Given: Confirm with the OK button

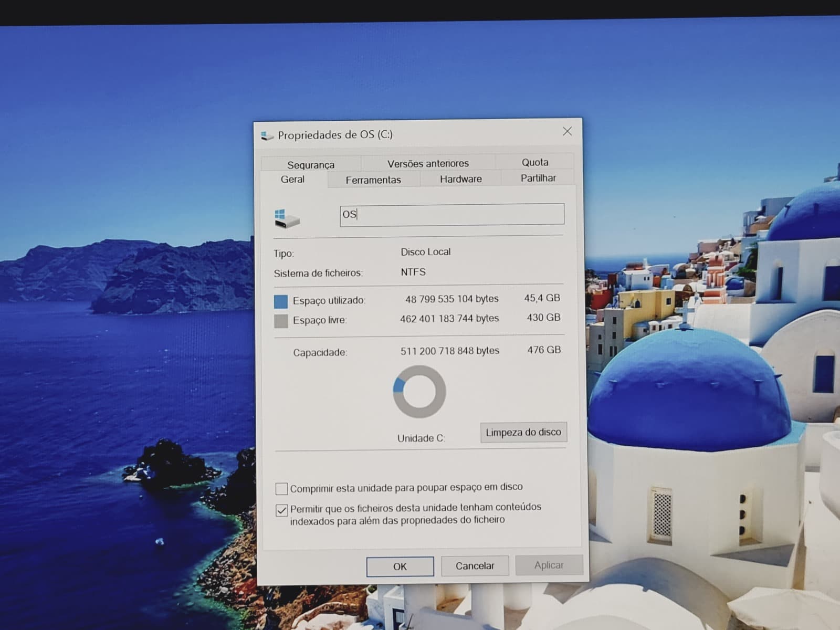Looking at the screenshot, I should coord(400,566).
